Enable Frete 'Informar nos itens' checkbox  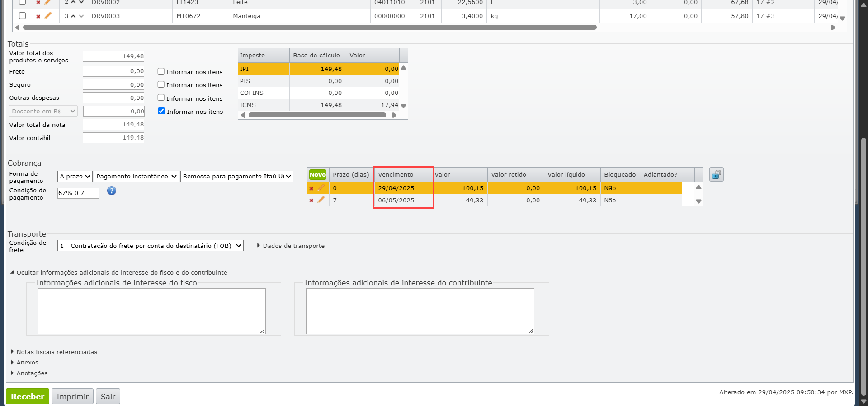click(x=161, y=71)
